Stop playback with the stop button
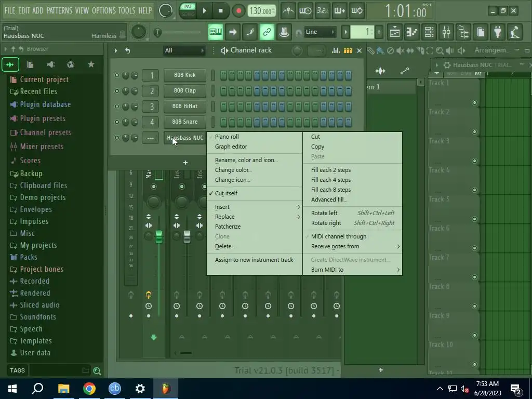This screenshot has width=532, height=399. (x=220, y=11)
